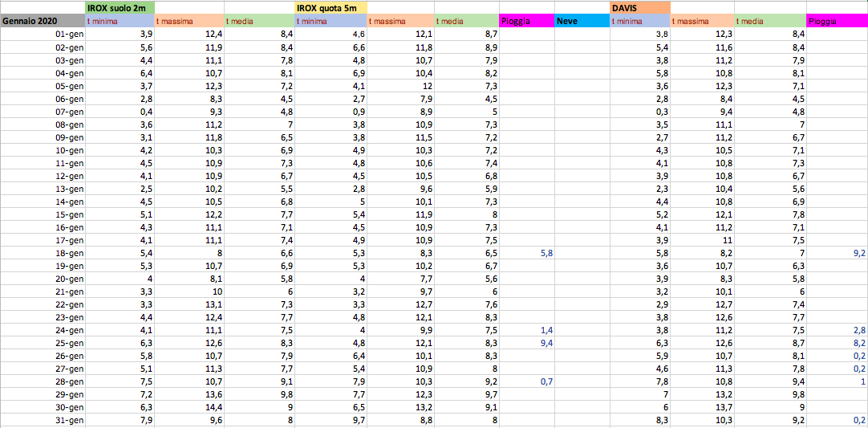Select the 01-gen row date cell

tap(43, 35)
